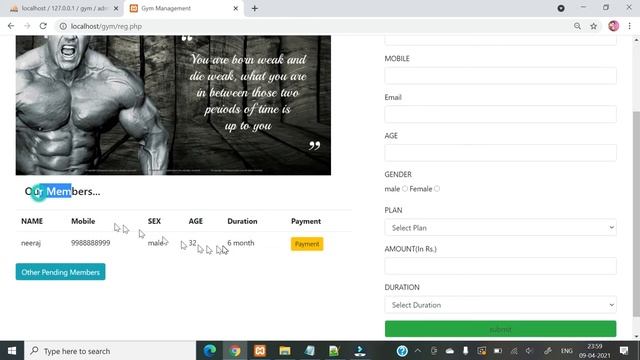Click the browser forward arrow
Screen dimensions: 640x360
(x=27, y=26)
